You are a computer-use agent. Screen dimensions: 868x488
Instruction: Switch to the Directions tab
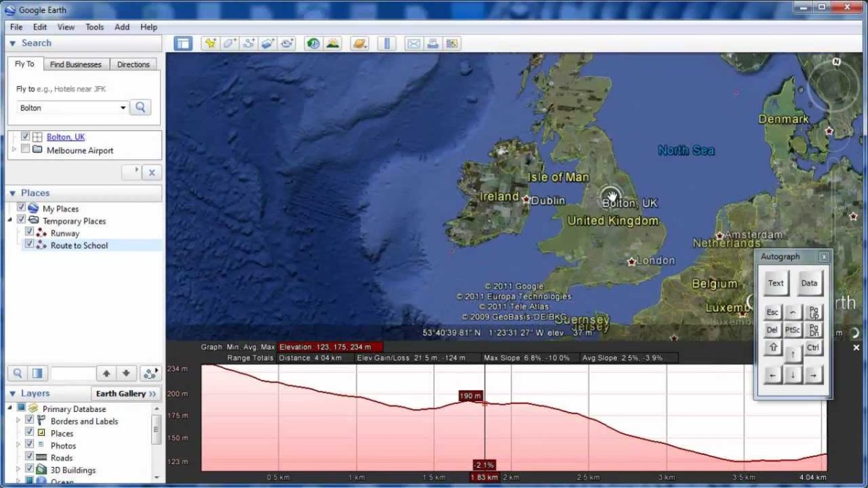pyautogui.click(x=133, y=64)
